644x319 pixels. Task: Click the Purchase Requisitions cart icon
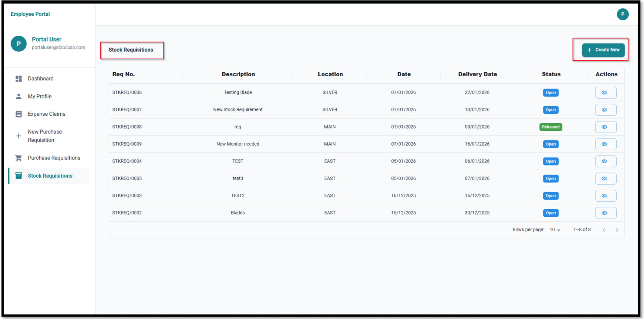coord(18,158)
